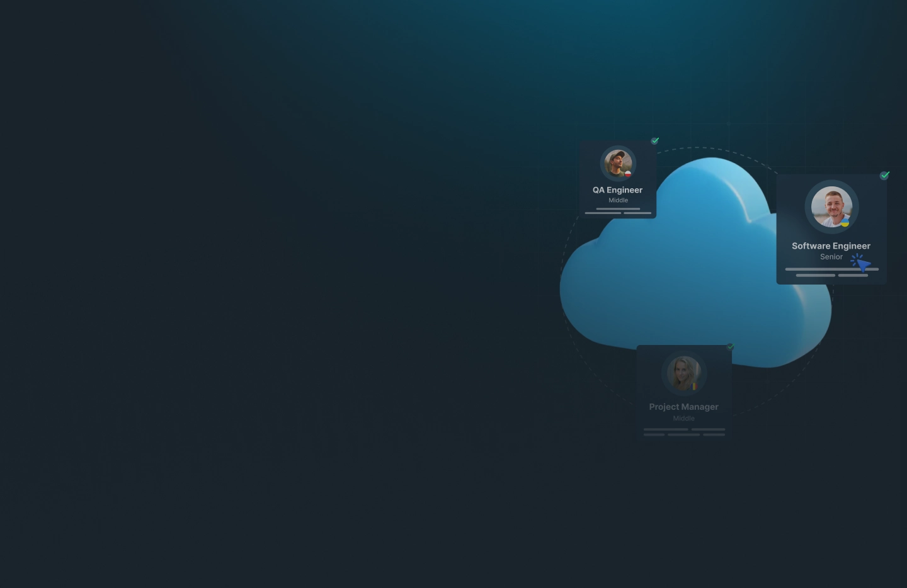
Task: Click "Middle" level under QA Engineer
Action: tap(618, 200)
